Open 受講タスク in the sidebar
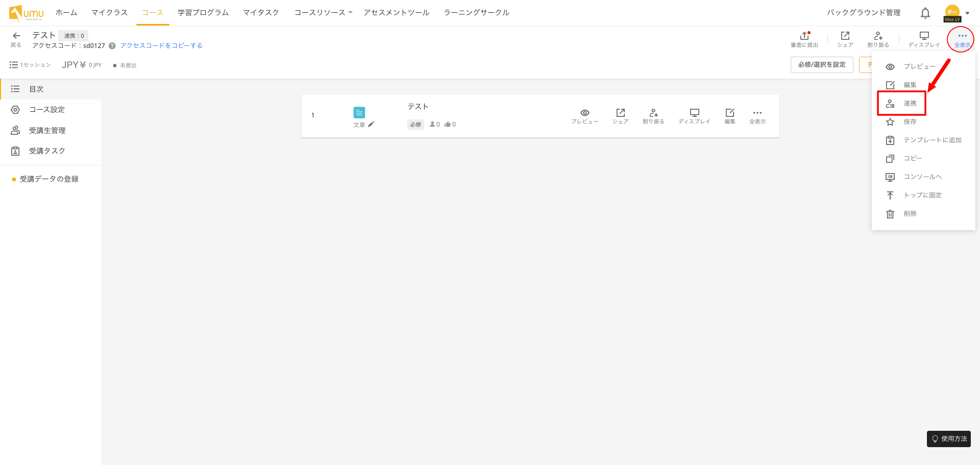 tap(51, 151)
